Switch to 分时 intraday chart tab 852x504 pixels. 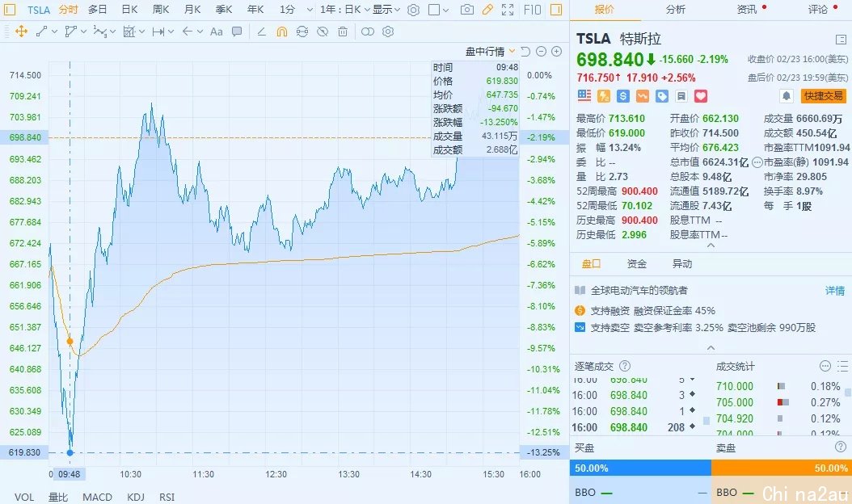(68, 10)
